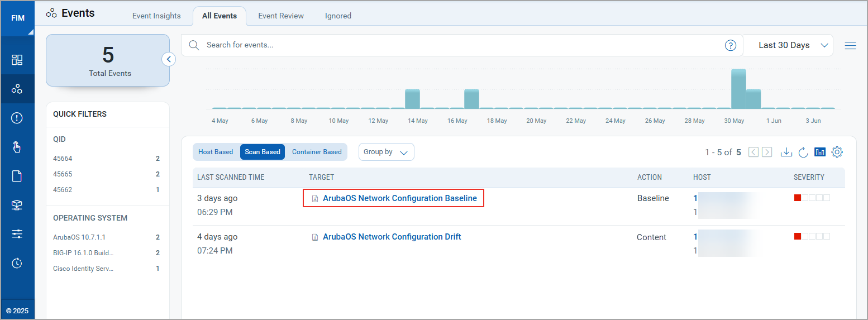Sort by Host column header
This screenshot has height=320, width=868.
[x=702, y=177]
